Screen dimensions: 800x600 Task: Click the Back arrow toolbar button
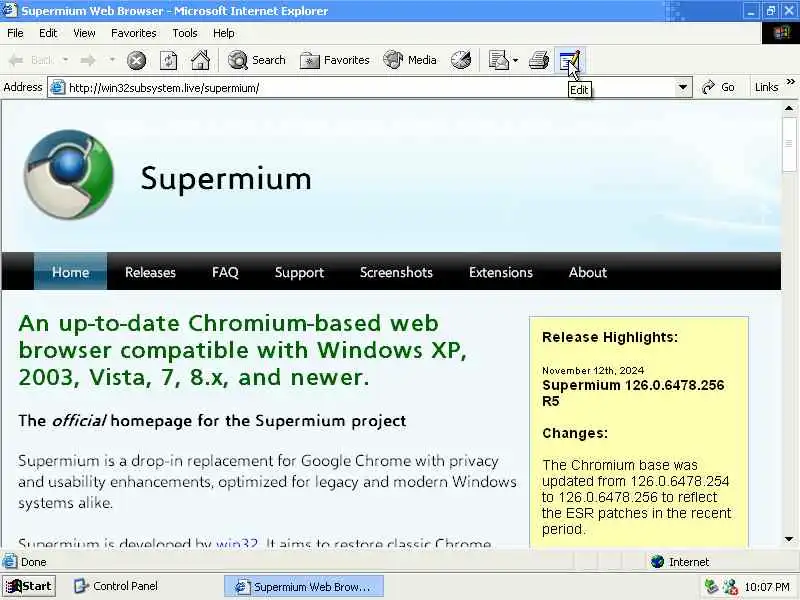click(x=31, y=60)
